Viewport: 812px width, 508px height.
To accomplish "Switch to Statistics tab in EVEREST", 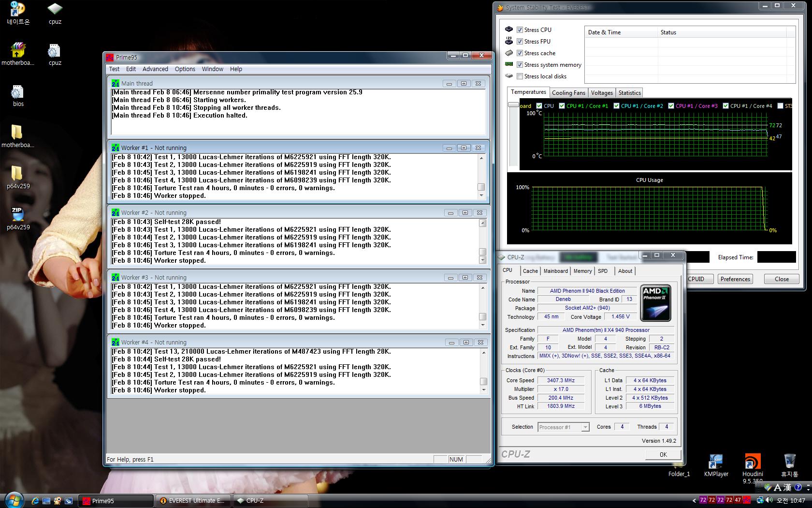I will tap(629, 93).
